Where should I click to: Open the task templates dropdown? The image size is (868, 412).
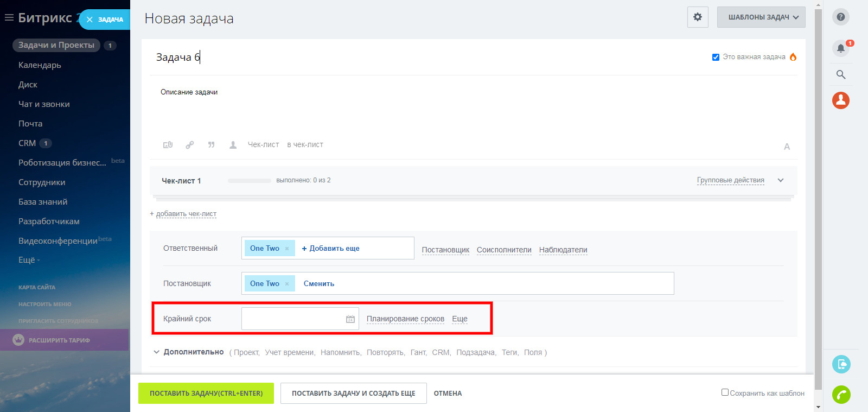[x=761, y=17]
